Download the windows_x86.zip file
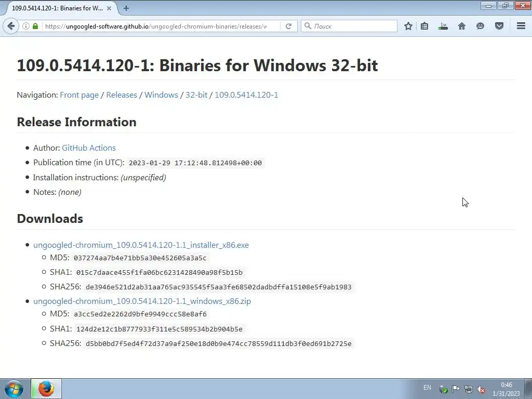Screen dimensions: 532x399 pos(142,301)
